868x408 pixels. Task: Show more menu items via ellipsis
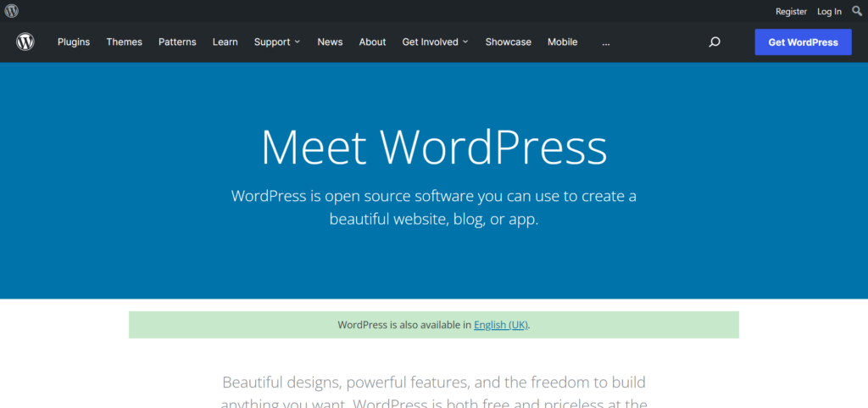click(606, 42)
